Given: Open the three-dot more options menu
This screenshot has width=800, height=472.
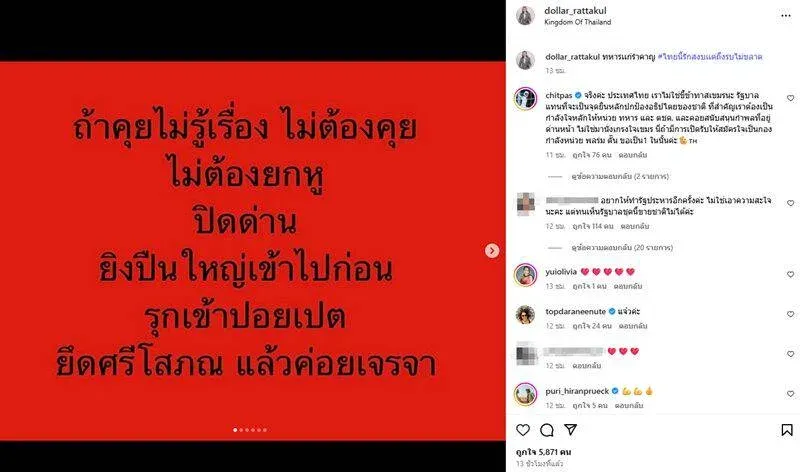Looking at the screenshot, I should 785,16.
